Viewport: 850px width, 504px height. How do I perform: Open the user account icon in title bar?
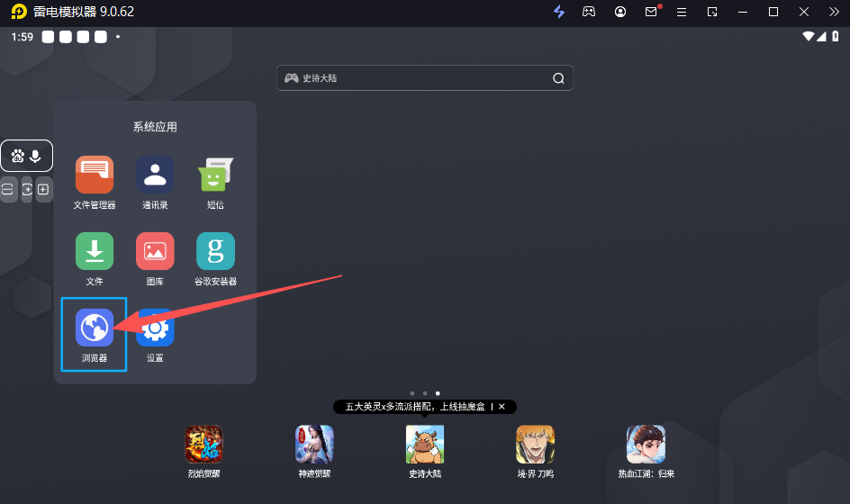click(620, 12)
